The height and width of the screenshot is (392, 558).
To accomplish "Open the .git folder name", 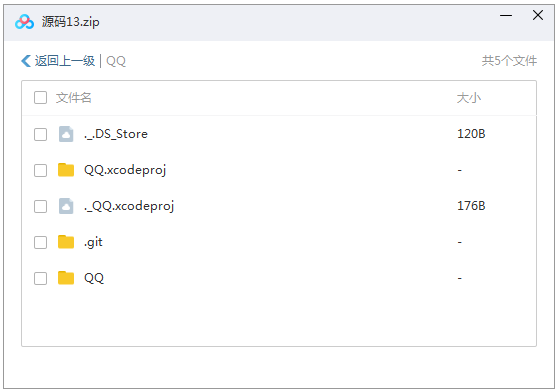I will pos(93,242).
